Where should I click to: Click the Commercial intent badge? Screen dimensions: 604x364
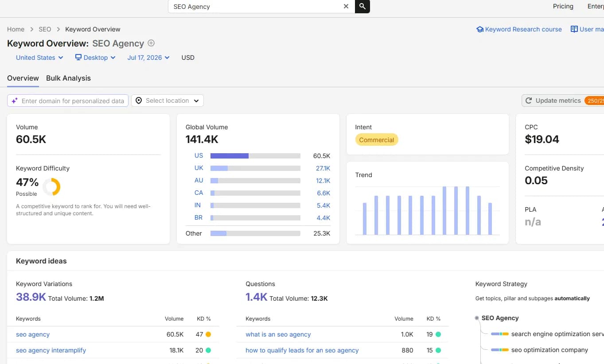377,140
